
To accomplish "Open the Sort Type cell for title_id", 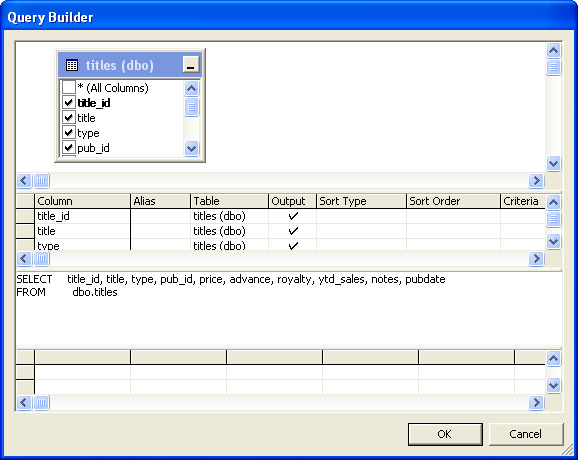I will [361, 216].
